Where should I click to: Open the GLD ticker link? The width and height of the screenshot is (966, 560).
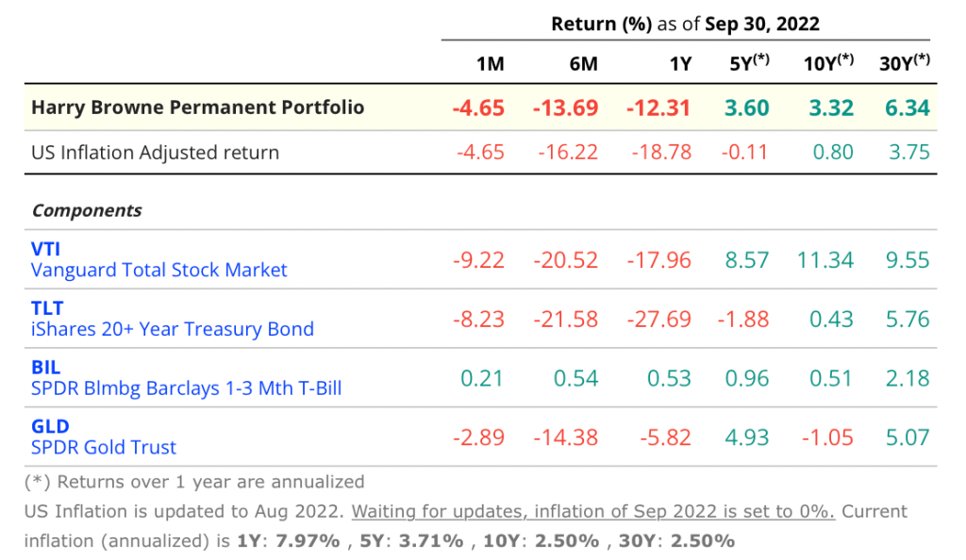[x=50, y=427]
